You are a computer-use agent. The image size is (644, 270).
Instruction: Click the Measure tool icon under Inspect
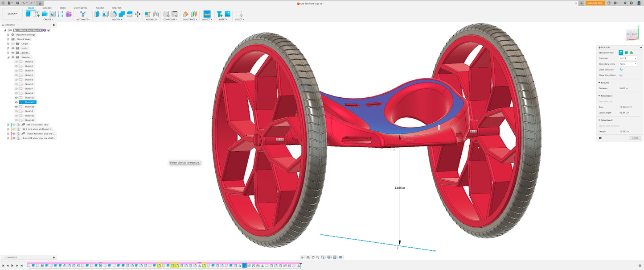coord(207,14)
